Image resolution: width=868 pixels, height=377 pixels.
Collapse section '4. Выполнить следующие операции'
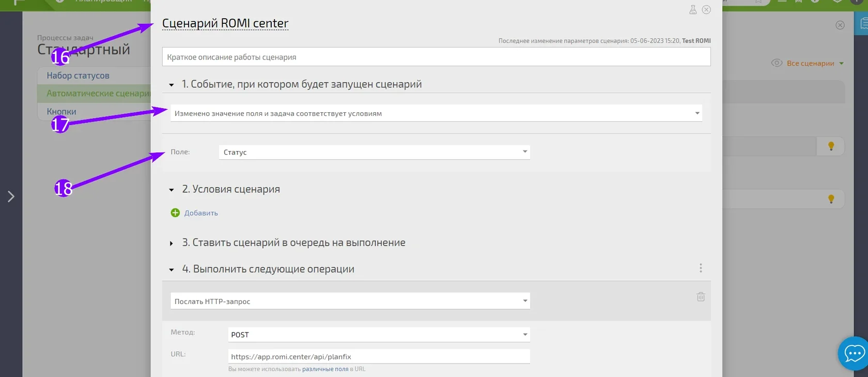click(172, 269)
